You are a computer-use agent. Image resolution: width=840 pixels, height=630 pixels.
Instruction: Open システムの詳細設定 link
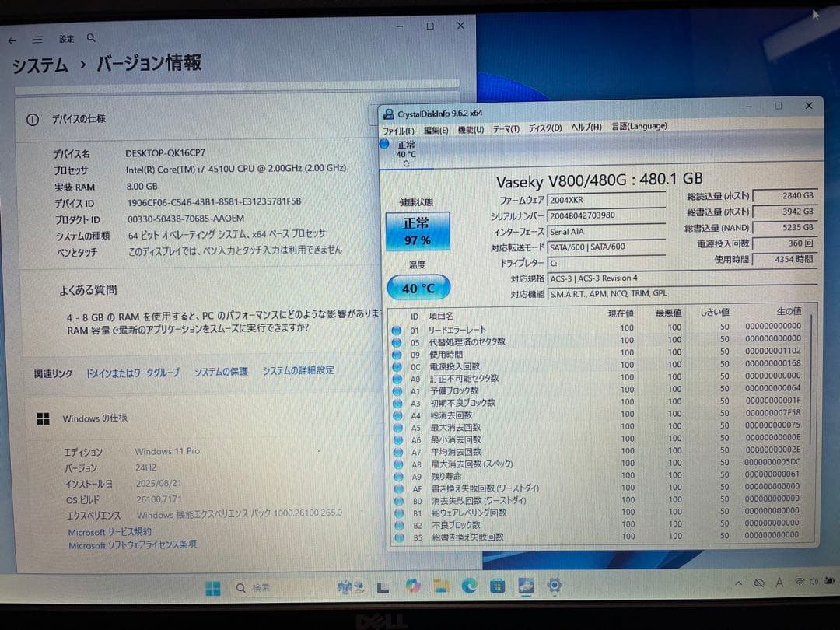coord(298,370)
